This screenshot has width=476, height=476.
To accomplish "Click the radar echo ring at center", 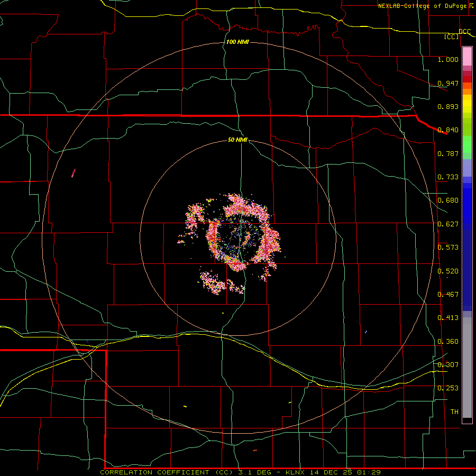I will click(x=243, y=232).
